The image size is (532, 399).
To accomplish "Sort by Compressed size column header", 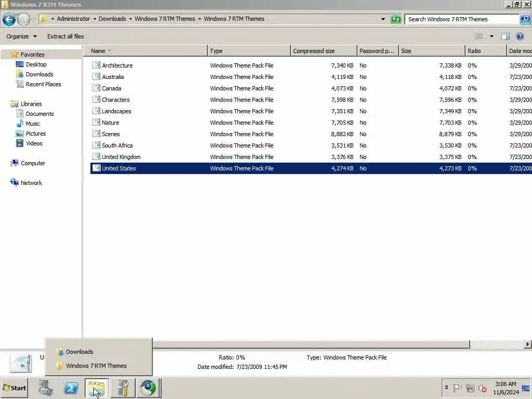I will [324, 51].
